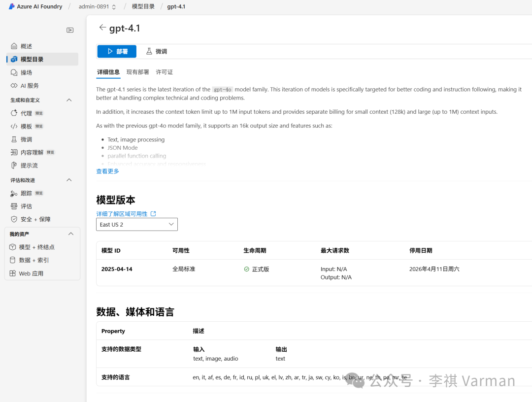Click the input types text, image, audio

coord(216,359)
